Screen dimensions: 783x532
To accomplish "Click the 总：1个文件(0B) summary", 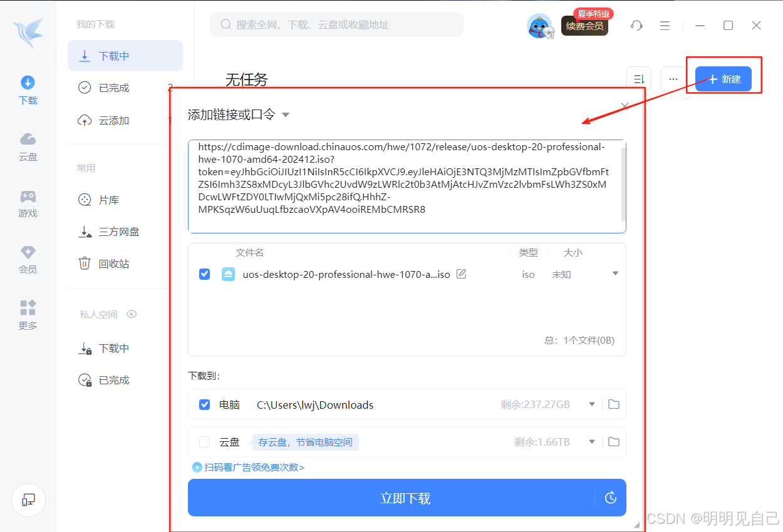I will (x=579, y=340).
